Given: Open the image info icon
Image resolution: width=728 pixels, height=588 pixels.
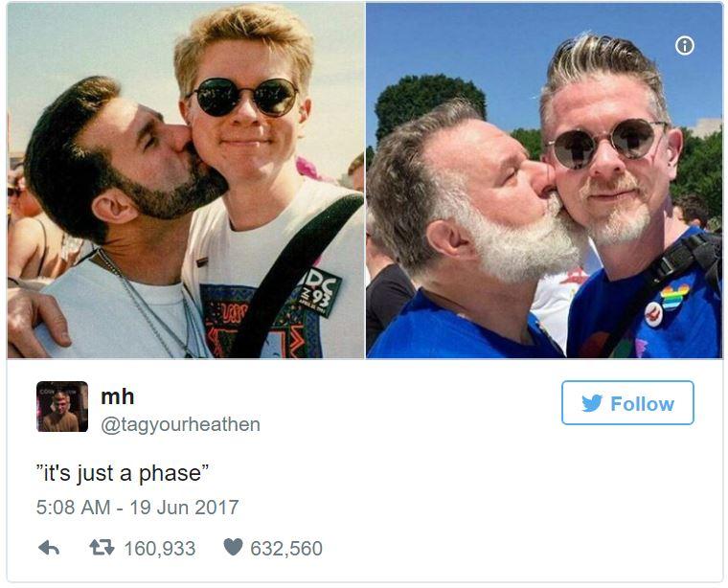Looking at the screenshot, I should (685, 45).
